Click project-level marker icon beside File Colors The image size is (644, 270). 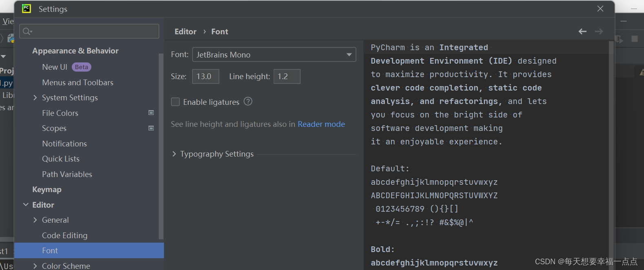coord(151,113)
